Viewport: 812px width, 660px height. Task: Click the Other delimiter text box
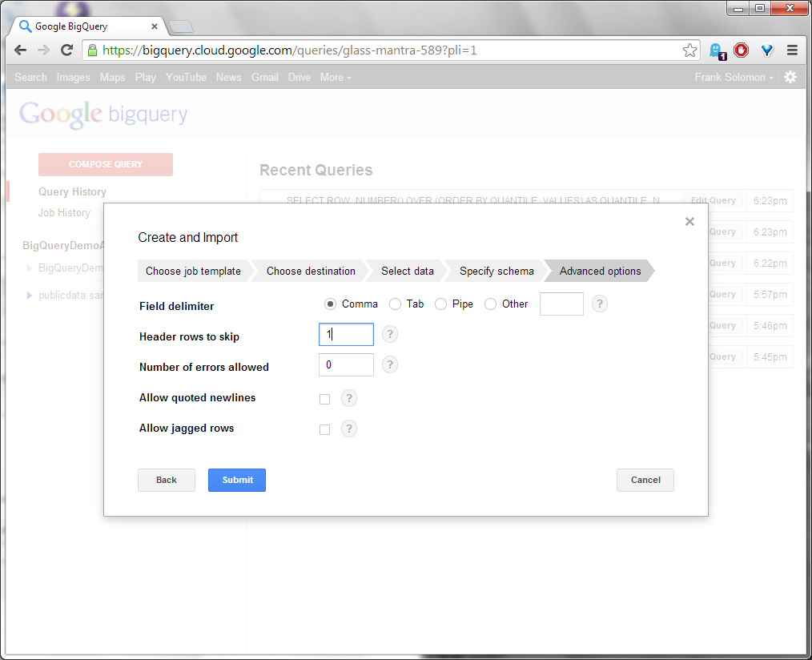tap(561, 304)
